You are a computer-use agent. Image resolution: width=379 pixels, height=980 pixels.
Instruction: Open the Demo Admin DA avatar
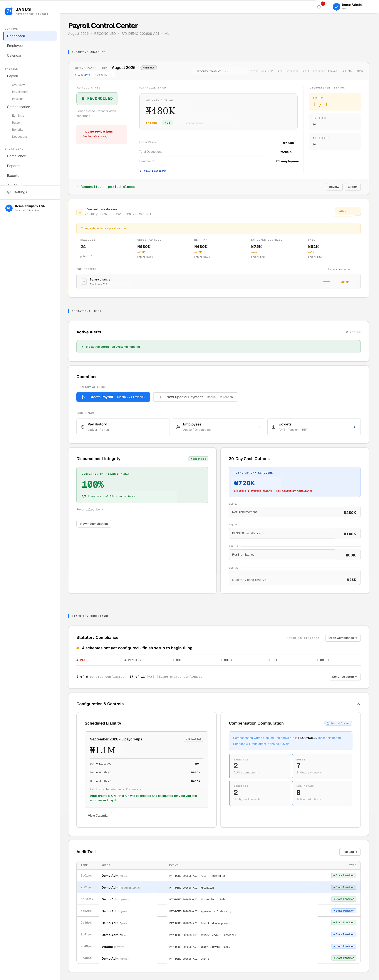click(x=336, y=6)
